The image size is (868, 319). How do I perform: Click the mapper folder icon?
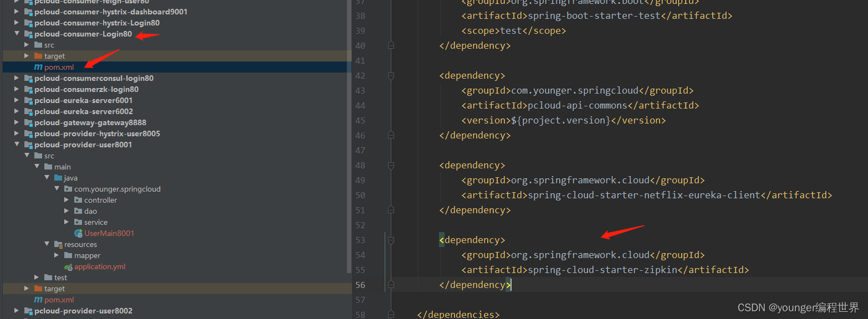click(x=68, y=255)
